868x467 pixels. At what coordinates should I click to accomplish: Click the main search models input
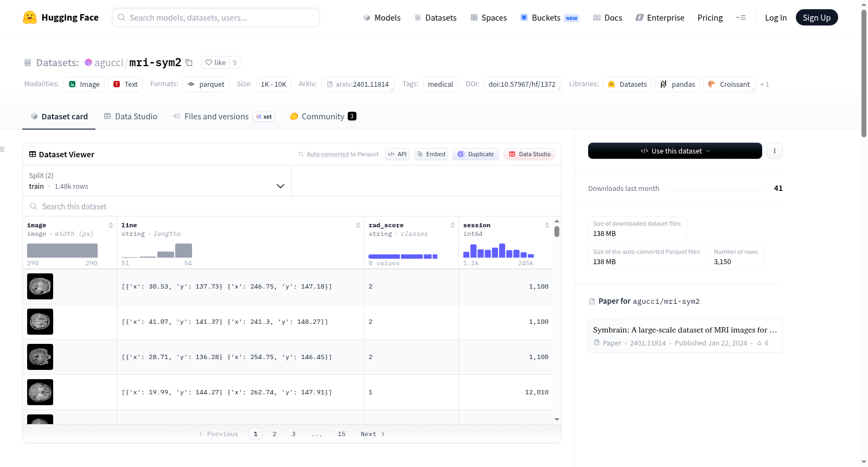216,17
